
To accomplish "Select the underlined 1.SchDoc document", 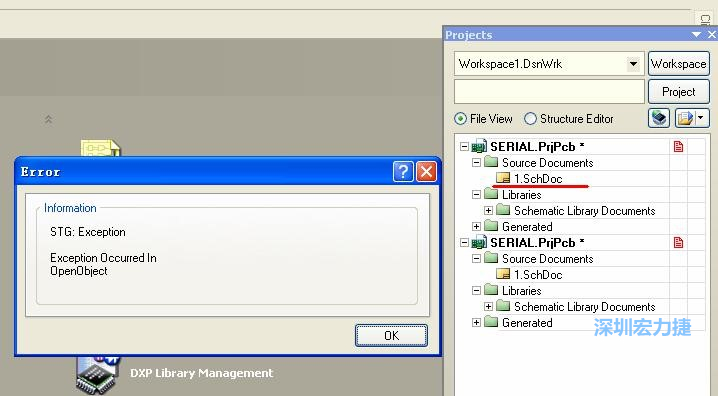I will click(x=538, y=179).
